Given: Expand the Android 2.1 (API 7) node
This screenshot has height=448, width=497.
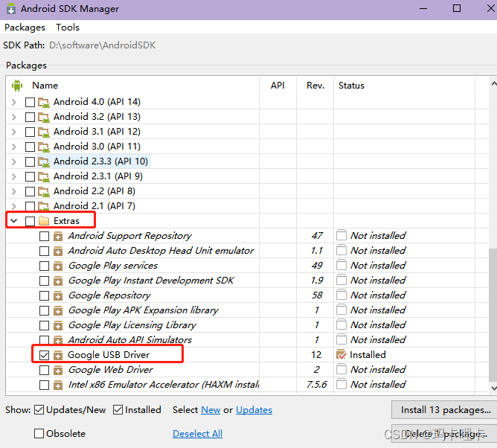Looking at the screenshot, I should pos(13,206).
